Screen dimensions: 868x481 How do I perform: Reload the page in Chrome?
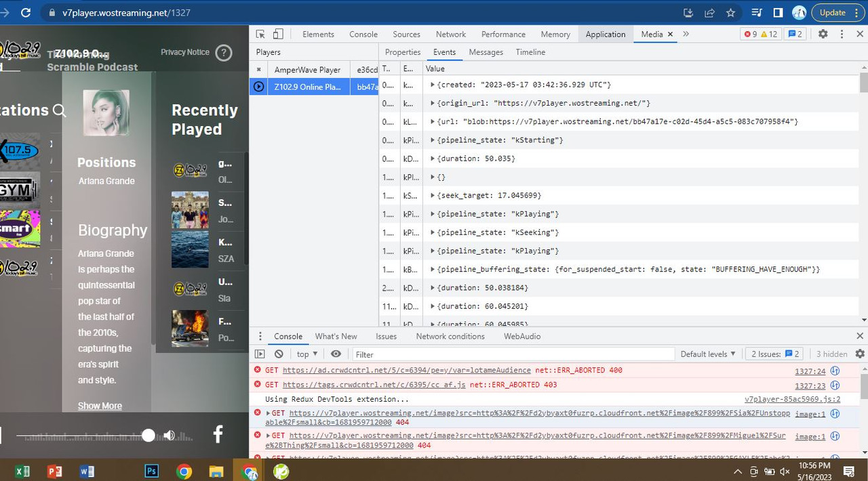point(26,12)
